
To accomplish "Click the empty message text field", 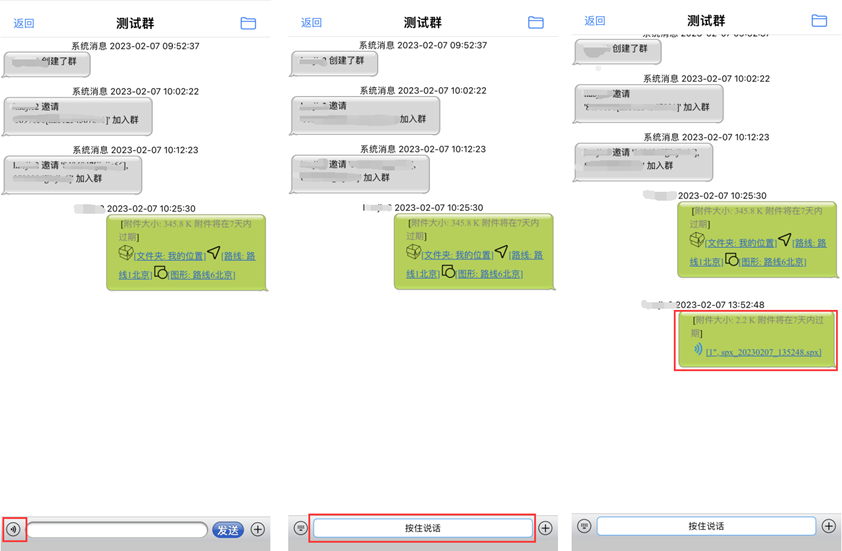I will point(117,530).
